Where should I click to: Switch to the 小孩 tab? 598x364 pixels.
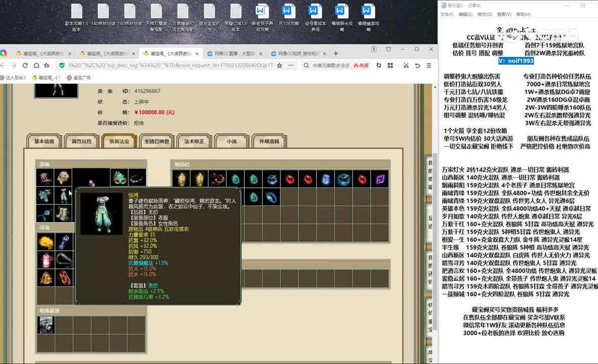point(232,142)
